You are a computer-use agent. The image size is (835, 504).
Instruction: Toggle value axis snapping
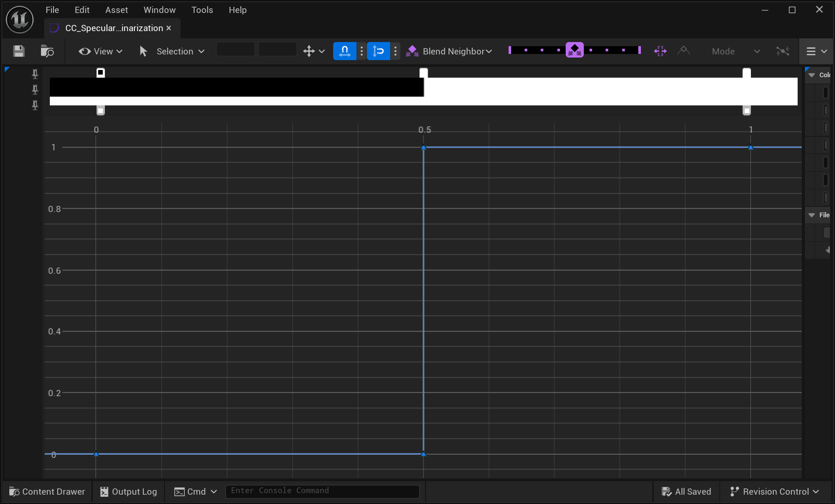[378, 51]
